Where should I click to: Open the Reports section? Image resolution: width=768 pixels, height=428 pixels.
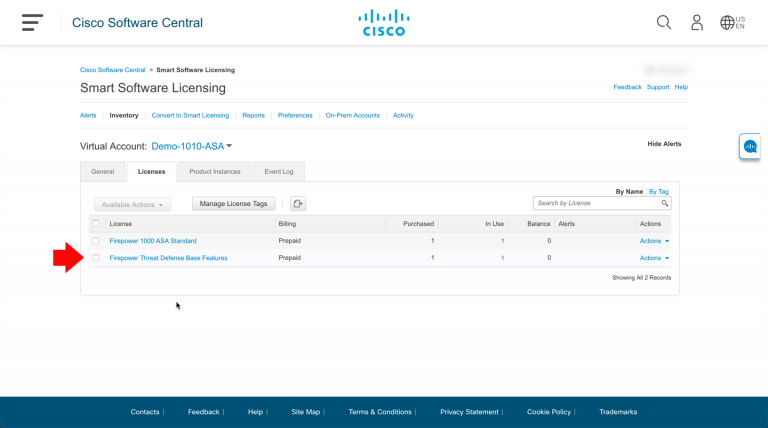[253, 116]
